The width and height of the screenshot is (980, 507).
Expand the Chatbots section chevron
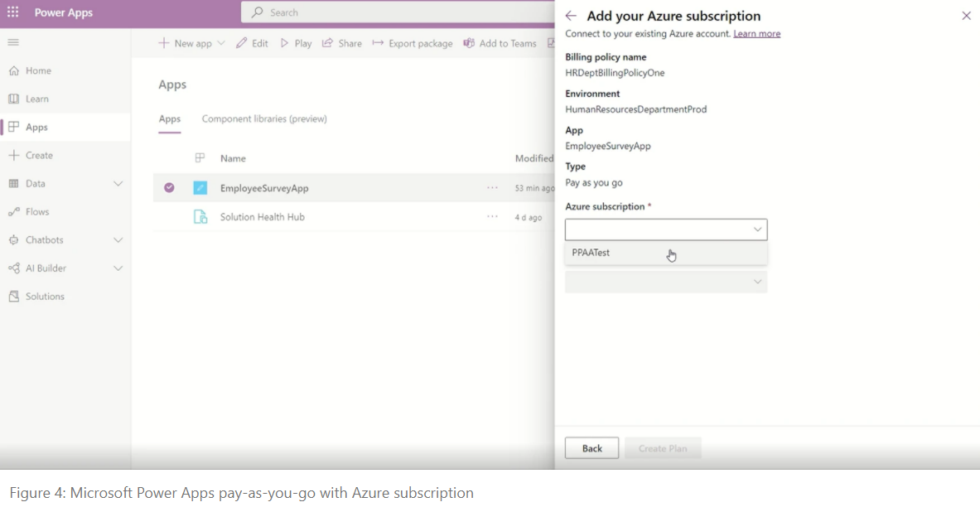click(118, 240)
